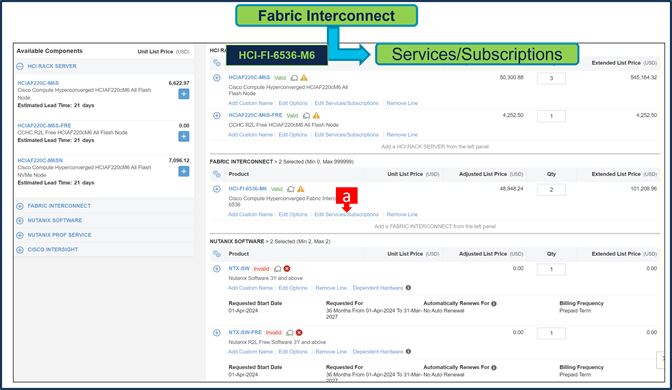
Task: Remove the HCIAF220C-M6S-FRE line
Action: pyautogui.click(x=402, y=135)
